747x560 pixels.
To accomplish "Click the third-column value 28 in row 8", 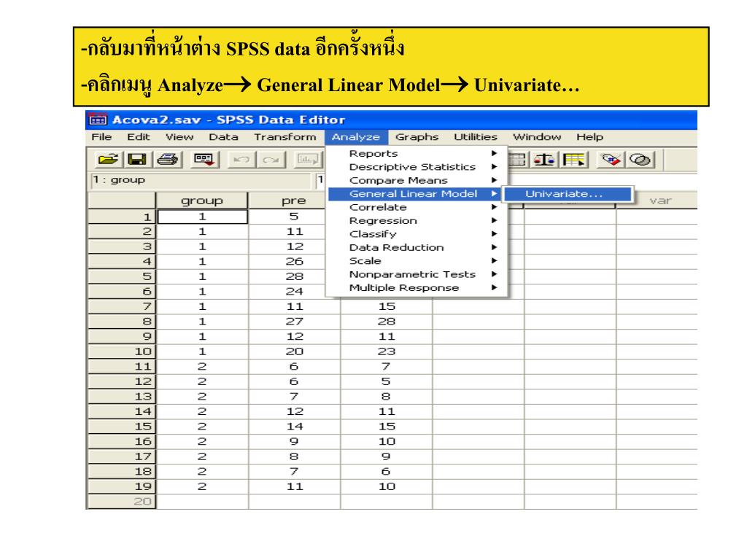I will 387,322.
